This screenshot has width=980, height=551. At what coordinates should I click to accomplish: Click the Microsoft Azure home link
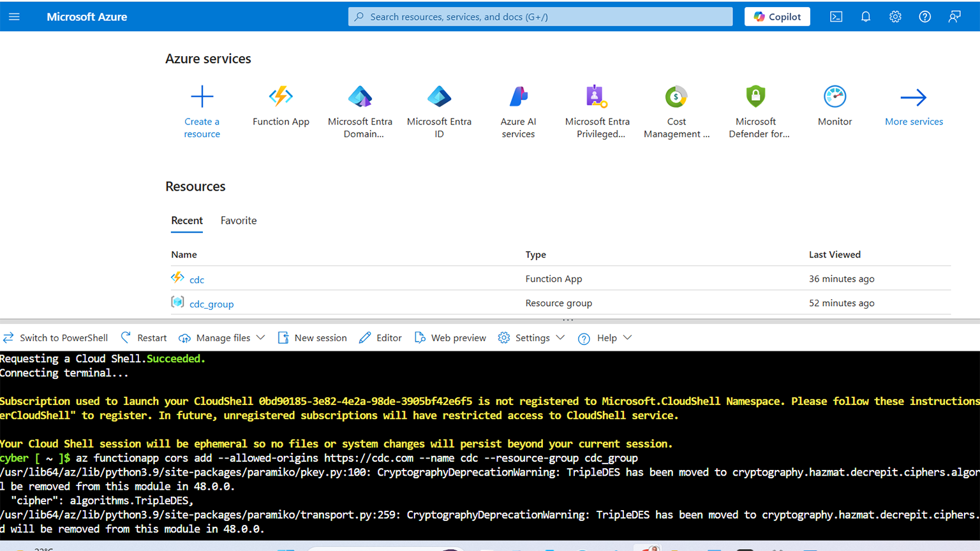tap(87, 17)
